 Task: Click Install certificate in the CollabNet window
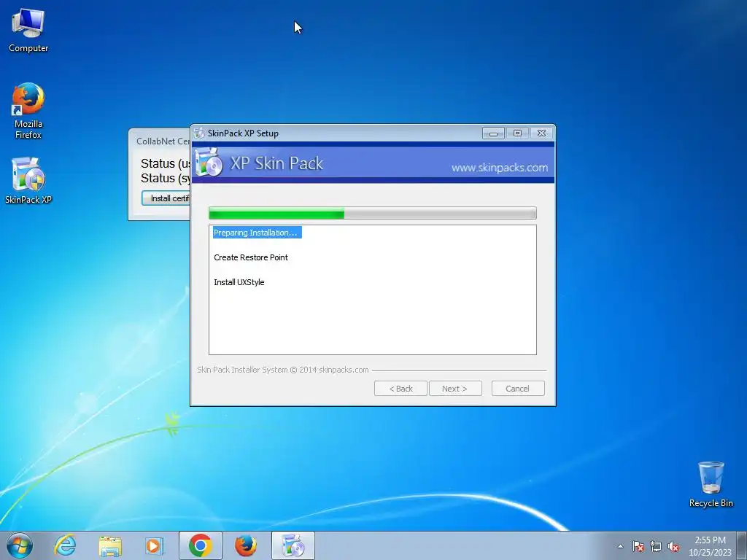(166, 198)
